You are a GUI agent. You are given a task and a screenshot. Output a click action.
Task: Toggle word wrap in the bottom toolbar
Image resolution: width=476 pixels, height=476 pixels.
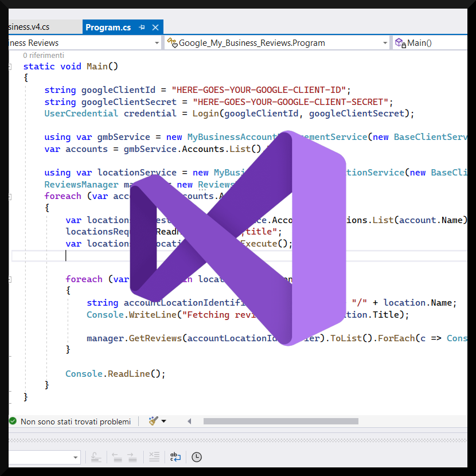click(175, 457)
